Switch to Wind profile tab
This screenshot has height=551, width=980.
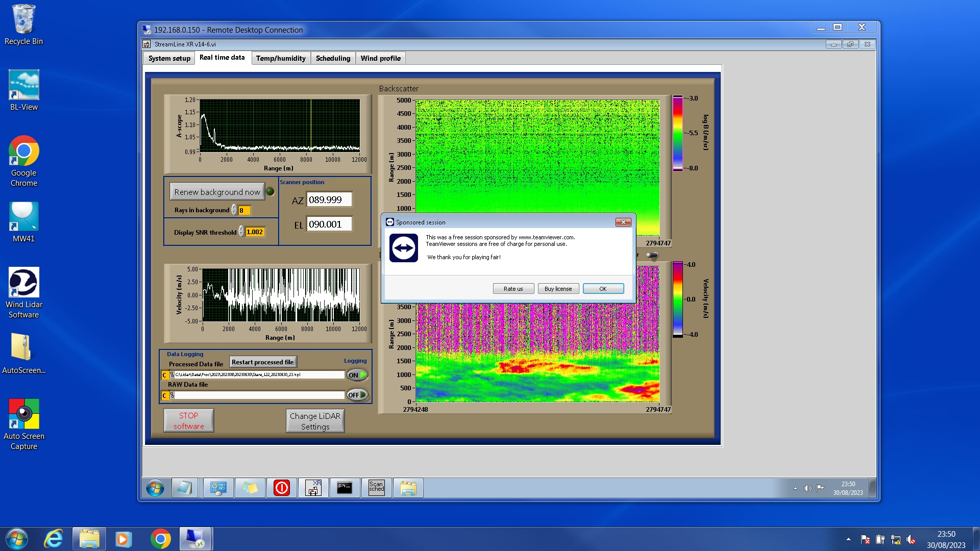pyautogui.click(x=380, y=58)
